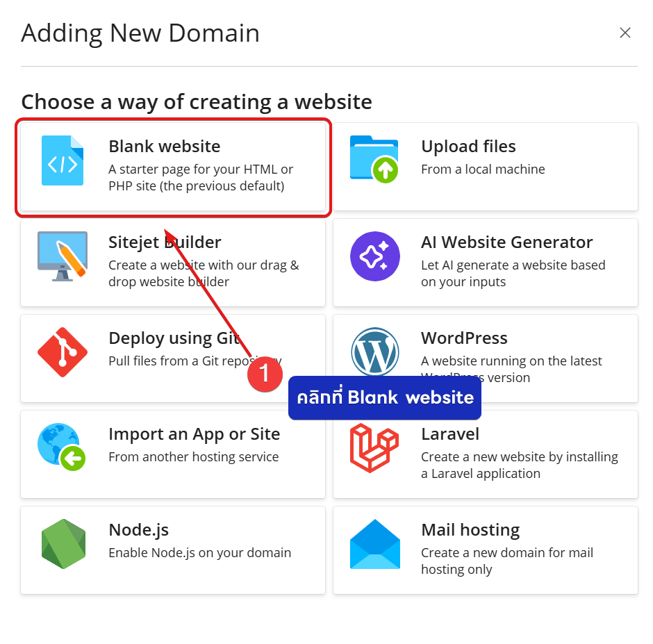653x644 pixels.
Task: Select the Blank website title
Action: click(164, 147)
